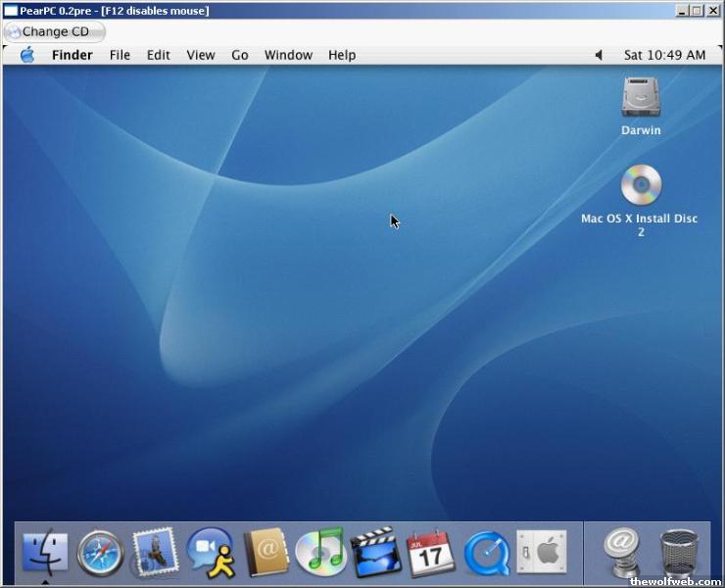This screenshot has width=725, height=588.
Task: Launch QuickTime Player from dock
Action: click(486, 553)
